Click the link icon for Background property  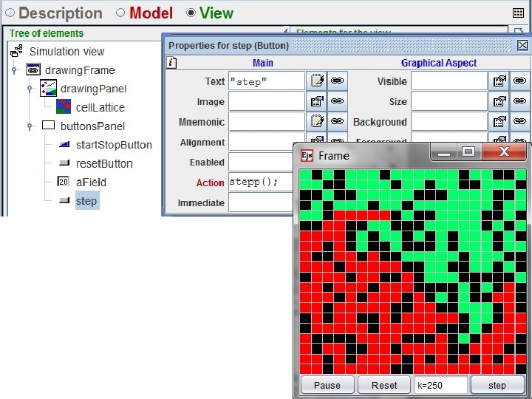[519, 121]
